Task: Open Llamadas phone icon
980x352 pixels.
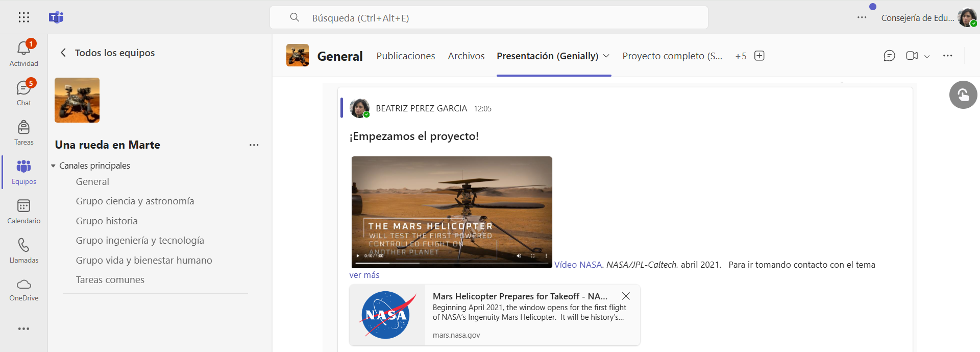Action: click(24, 250)
